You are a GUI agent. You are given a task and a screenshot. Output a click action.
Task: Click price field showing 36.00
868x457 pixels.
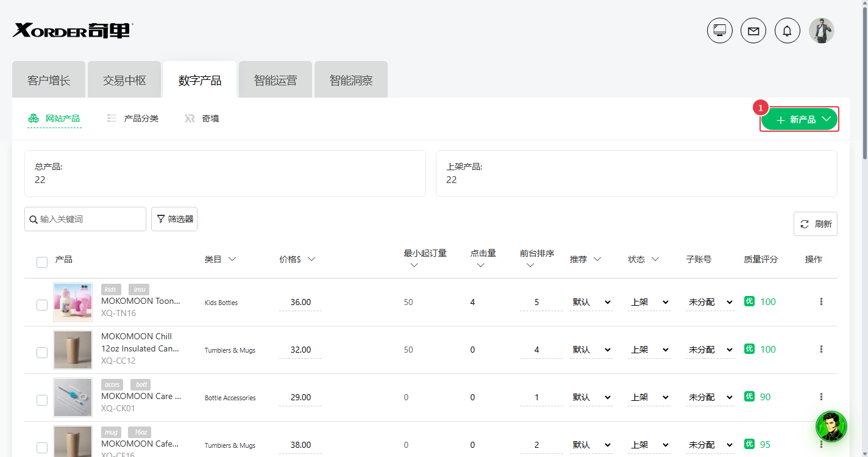pos(301,302)
